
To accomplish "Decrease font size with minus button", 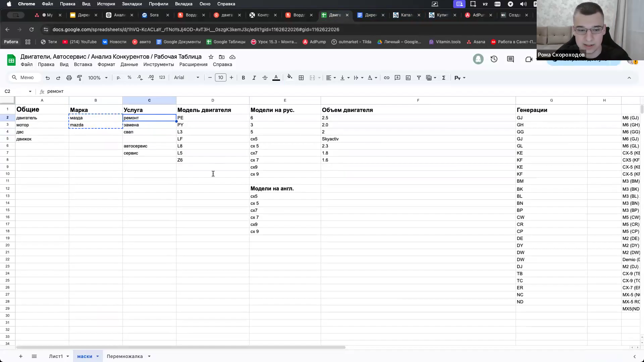I will [210, 78].
